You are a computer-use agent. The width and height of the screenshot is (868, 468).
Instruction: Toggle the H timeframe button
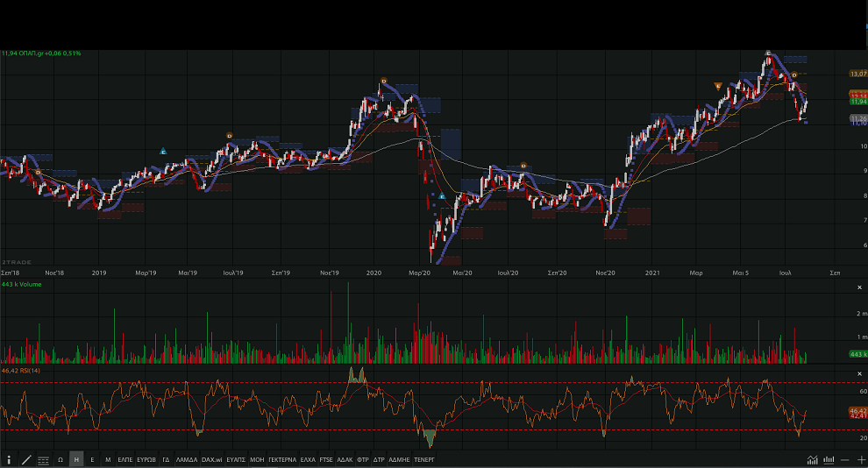click(x=76, y=459)
